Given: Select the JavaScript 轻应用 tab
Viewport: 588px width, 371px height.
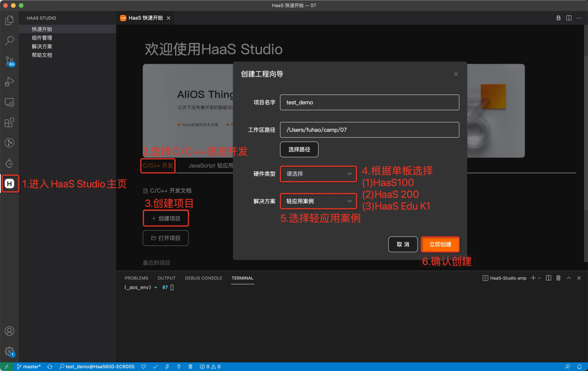Looking at the screenshot, I should click(x=211, y=166).
